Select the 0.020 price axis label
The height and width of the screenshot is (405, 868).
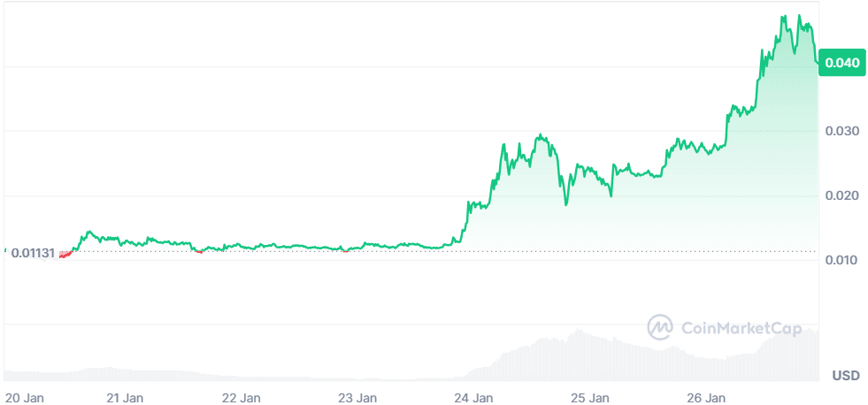coord(840,195)
